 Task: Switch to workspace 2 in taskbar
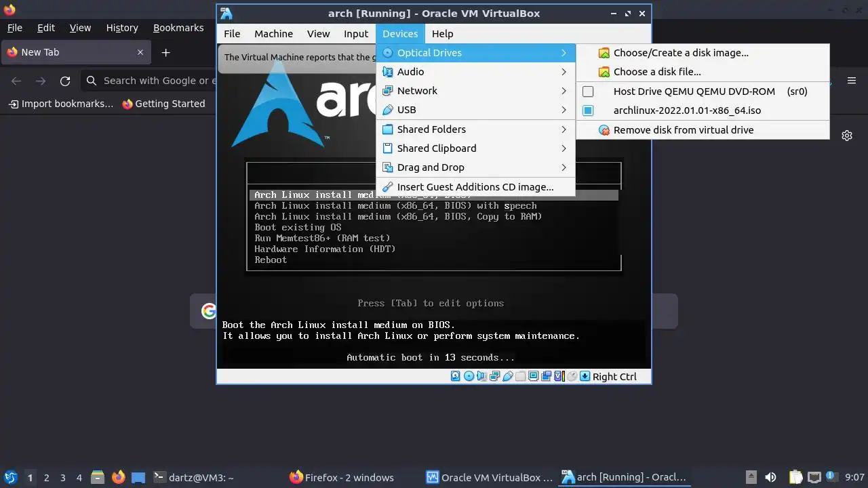coord(47,478)
